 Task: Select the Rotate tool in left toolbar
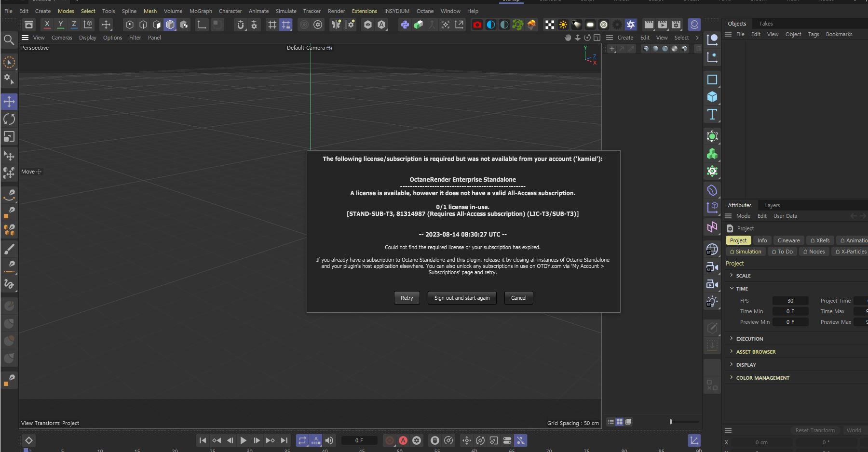point(9,119)
